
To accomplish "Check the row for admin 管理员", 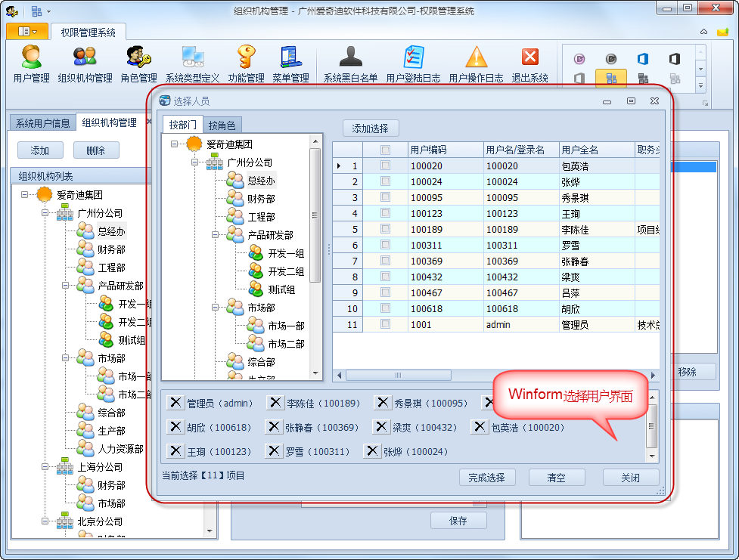I will pos(386,324).
